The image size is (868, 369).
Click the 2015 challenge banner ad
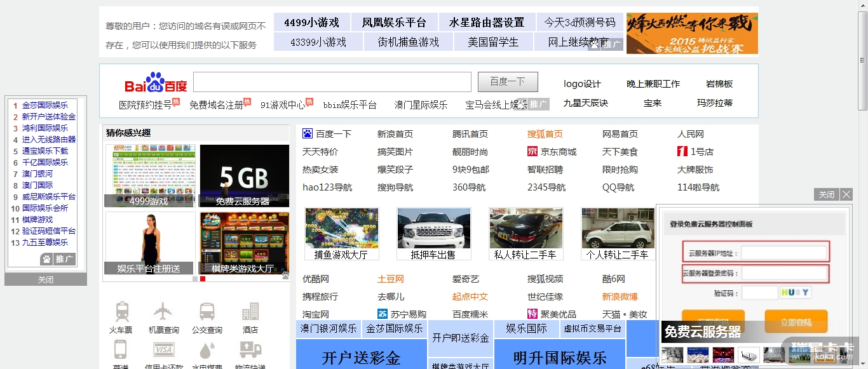692,33
